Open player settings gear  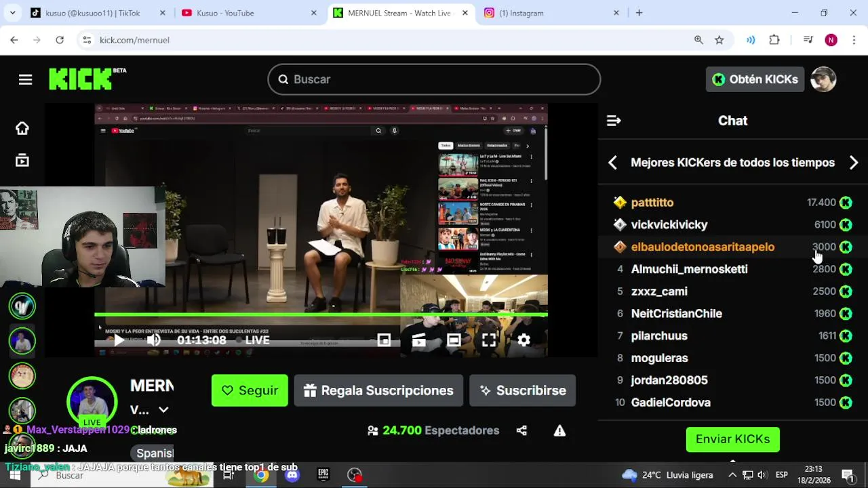[524, 340]
